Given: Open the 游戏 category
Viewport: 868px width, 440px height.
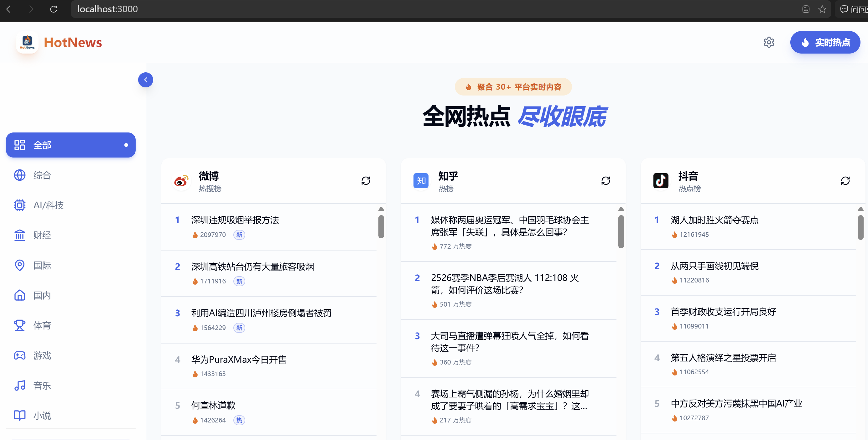Looking at the screenshot, I should pos(42,355).
